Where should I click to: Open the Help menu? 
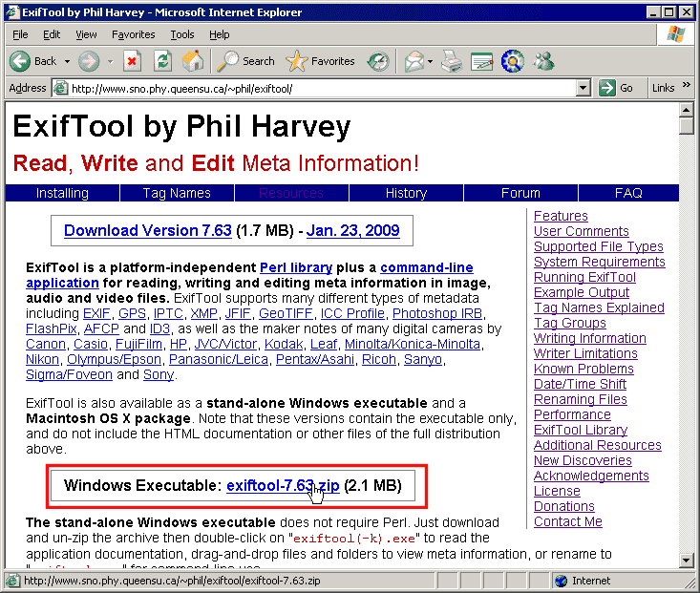220,34
